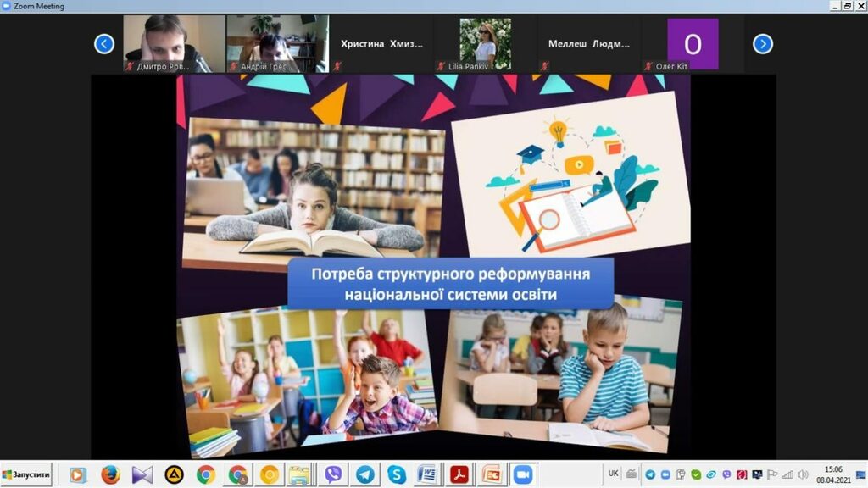The width and height of the screenshot is (868, 488).
Task: Click the system clock showing 15:06
Action: point(833,474)
